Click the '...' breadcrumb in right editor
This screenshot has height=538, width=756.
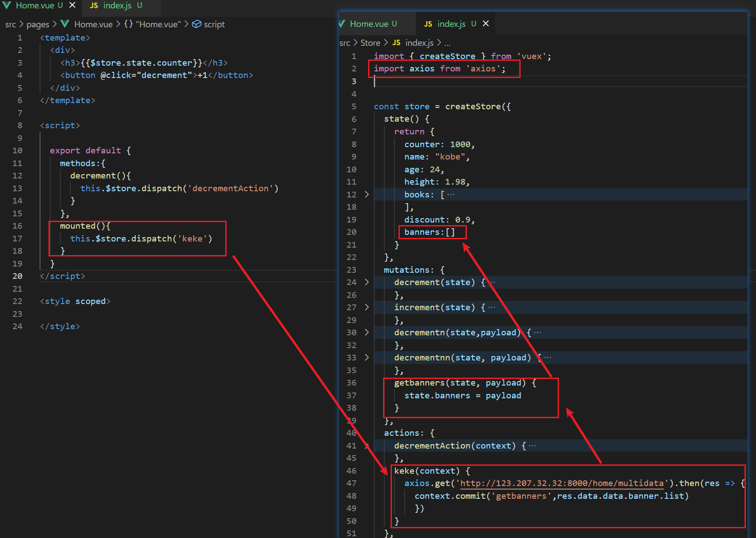point(447,43)
